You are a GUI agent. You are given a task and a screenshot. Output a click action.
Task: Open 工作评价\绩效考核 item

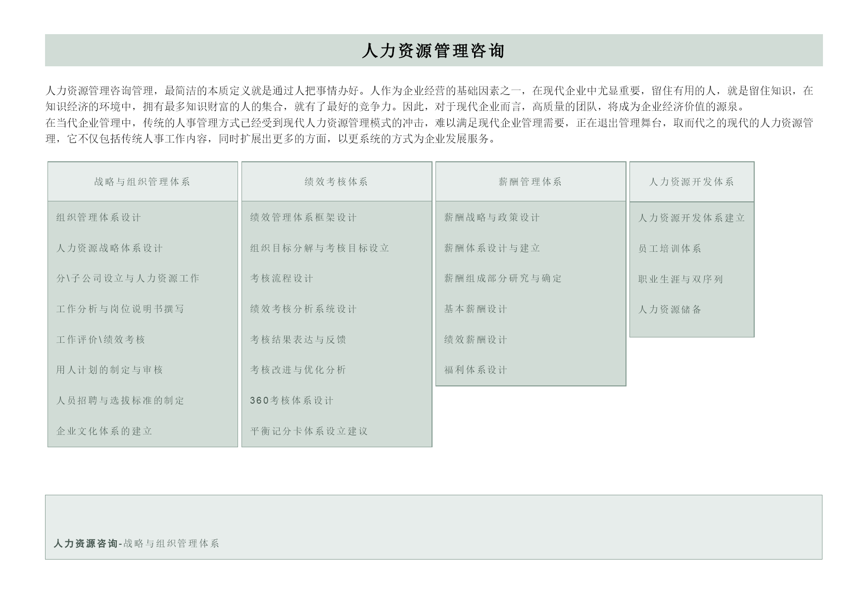[100, 340]
